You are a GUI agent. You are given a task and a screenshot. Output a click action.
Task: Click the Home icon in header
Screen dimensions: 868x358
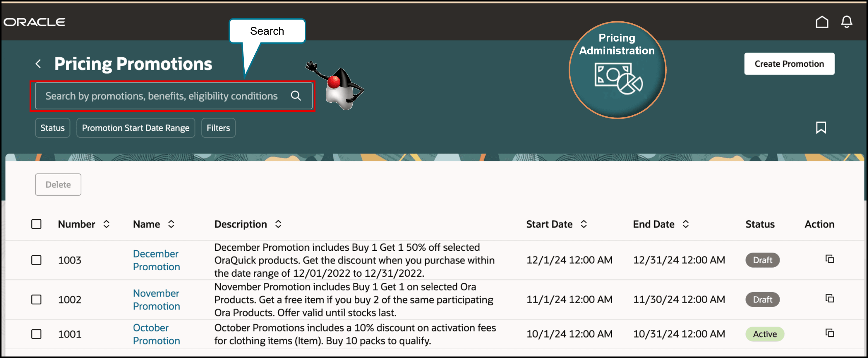pos(821,22)
